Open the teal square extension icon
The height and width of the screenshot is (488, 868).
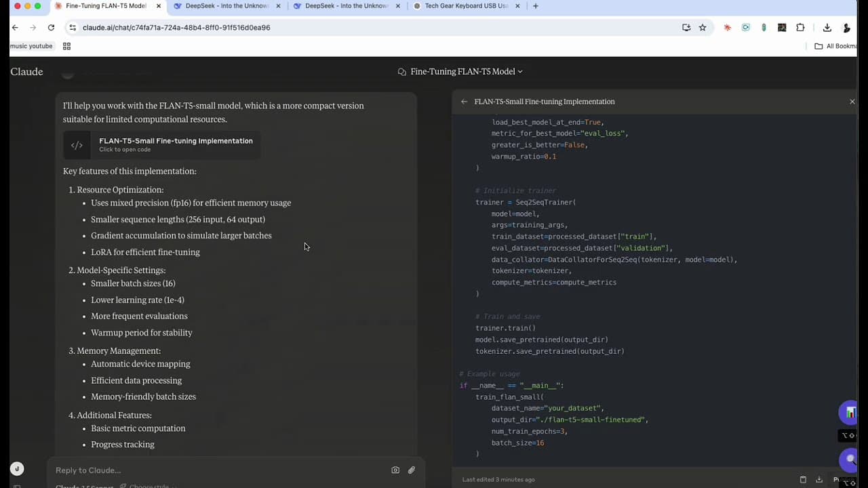point(746,28)
